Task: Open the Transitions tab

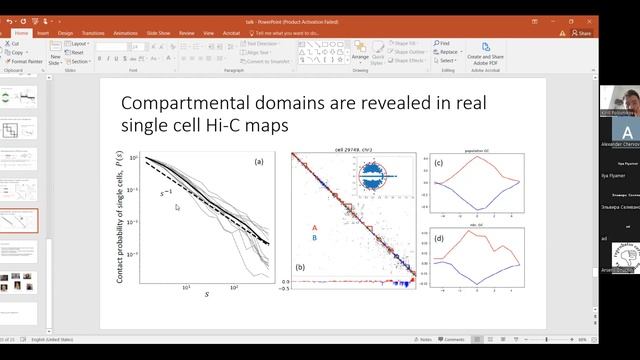Action: tap(93, 33)
